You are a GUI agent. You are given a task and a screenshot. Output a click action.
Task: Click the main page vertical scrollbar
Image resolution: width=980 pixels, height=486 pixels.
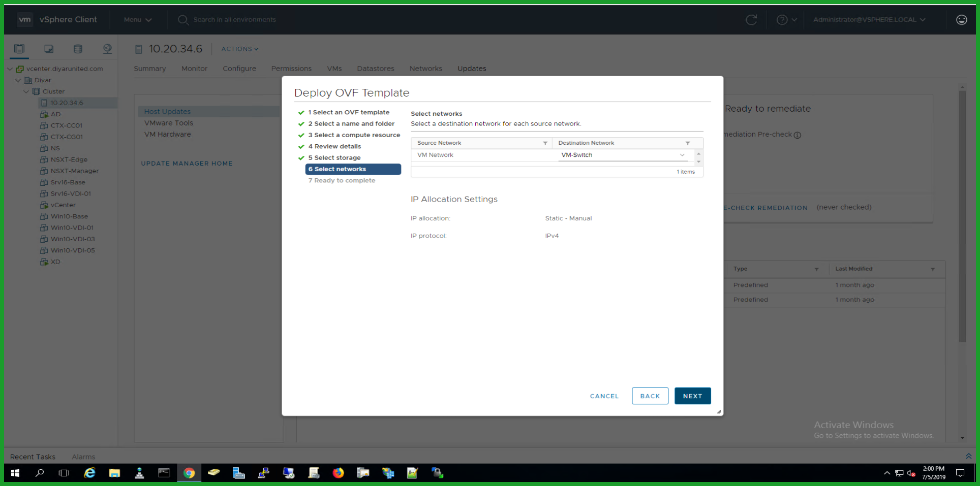pyautogui.click(x=962, y=216)
